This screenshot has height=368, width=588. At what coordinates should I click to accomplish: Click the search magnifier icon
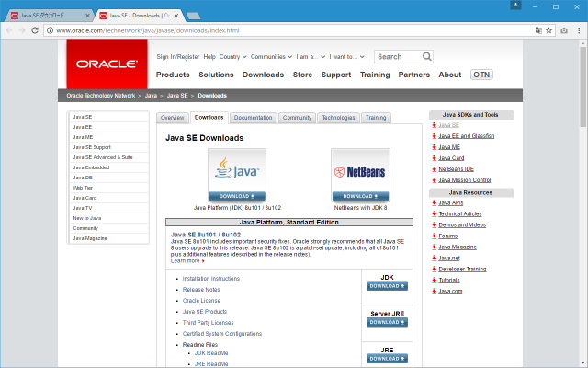[x=426, y=56]
